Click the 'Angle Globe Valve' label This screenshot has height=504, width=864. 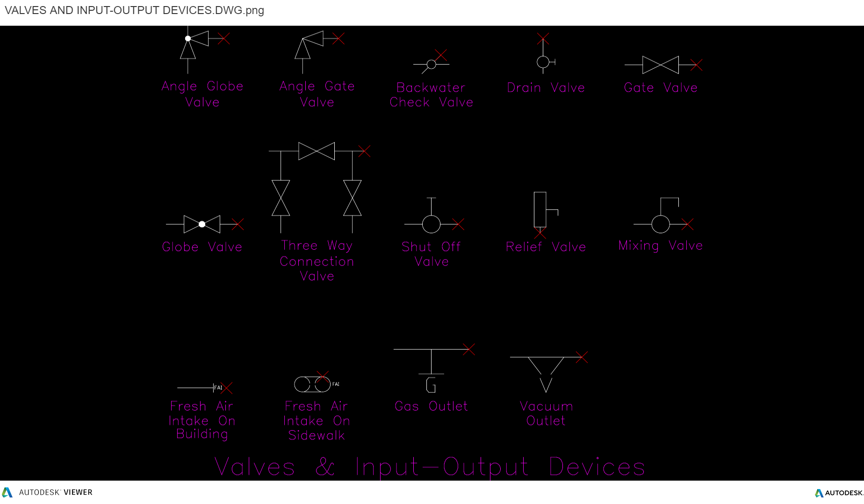tap(202, 94)
